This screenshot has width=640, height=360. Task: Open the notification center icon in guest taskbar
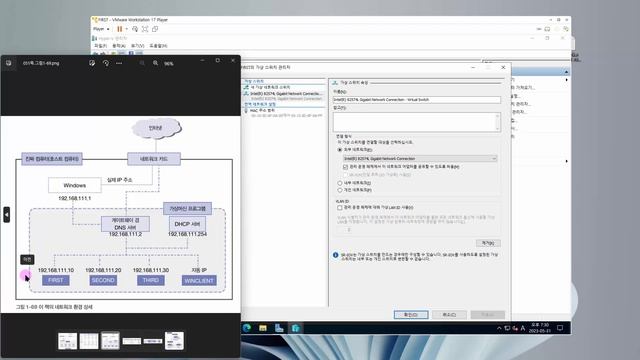560,328
